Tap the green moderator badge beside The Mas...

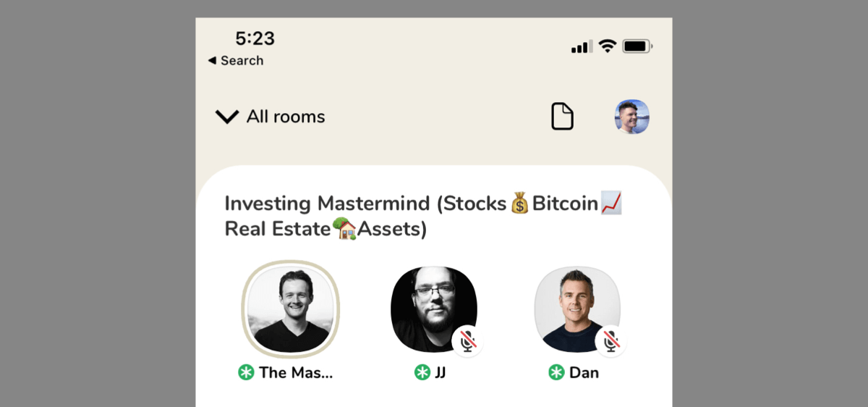(x=246, y=373)
